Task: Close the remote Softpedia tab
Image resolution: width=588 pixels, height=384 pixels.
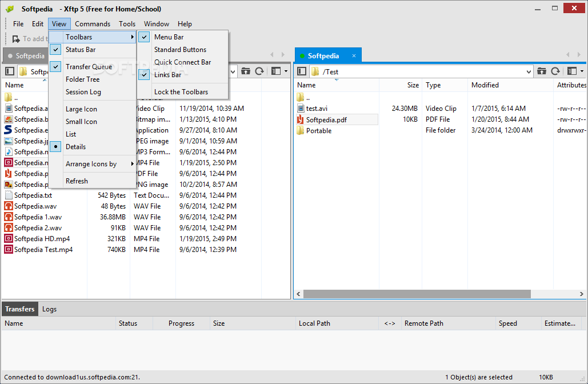Action: point(354,55)
